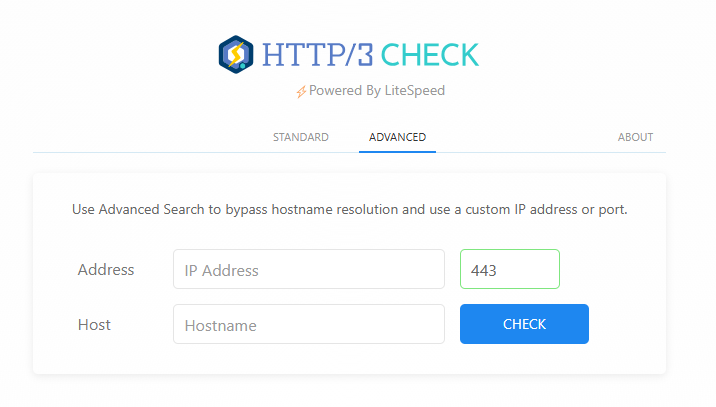Click "custom IP address or port" phrase
This screenshot has width=716, height=407.
pyautogui.click(x=544, y=211)
